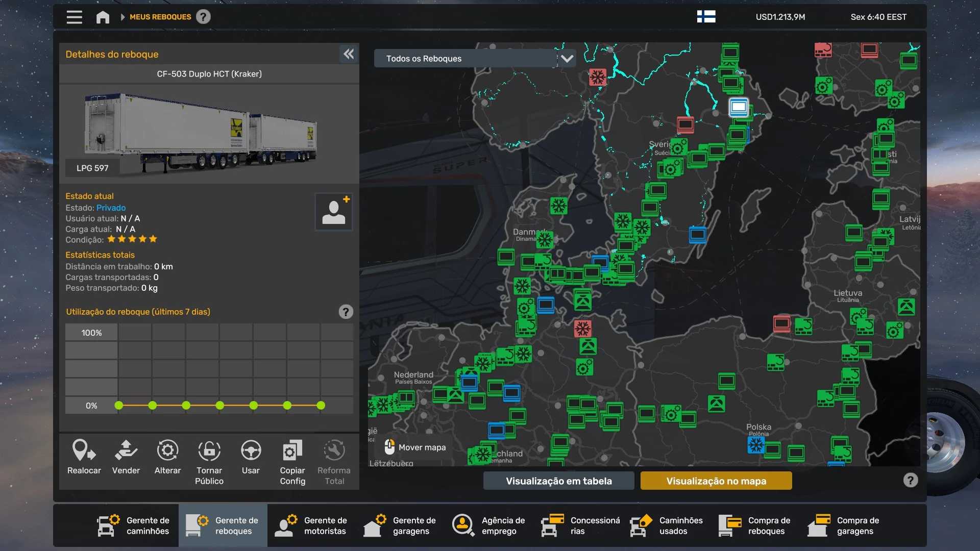Open the hamburger main menu

tap(75, 17)
